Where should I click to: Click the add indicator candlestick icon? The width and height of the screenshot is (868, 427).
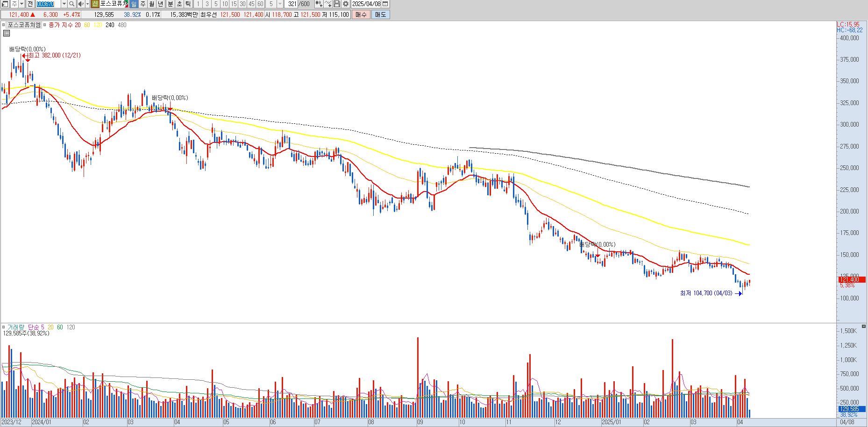pyautogui.click(x=319, y=4)
